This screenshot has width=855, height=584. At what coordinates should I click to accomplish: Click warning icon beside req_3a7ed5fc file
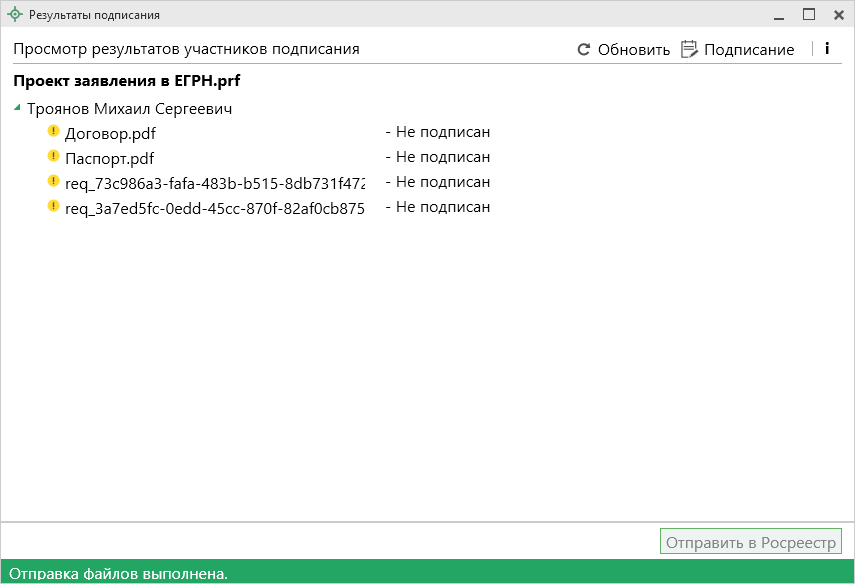coord(54,207)
